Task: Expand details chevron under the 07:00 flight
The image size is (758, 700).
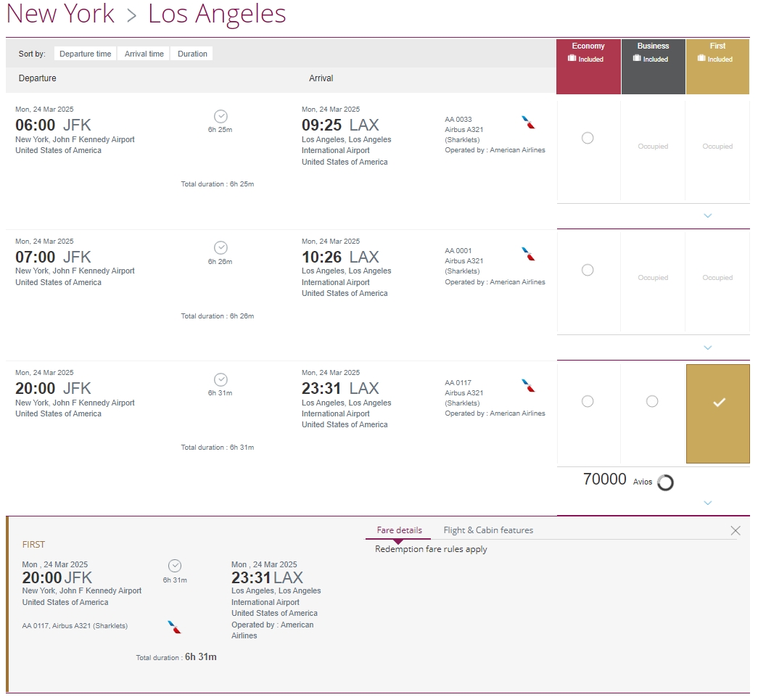Action: (708, 347)
